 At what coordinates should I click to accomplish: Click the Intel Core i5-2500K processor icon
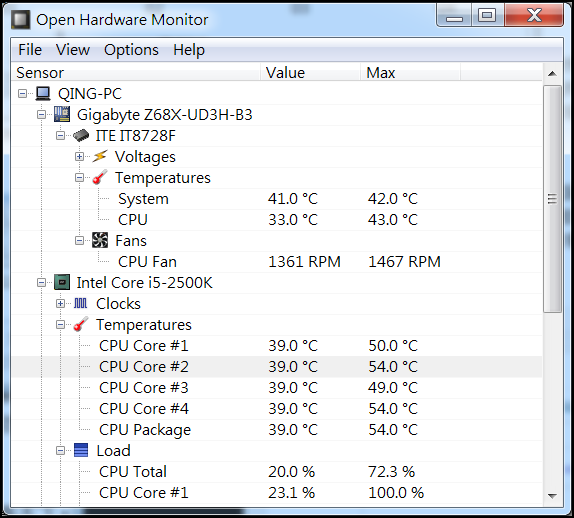(x=62, y=282)
